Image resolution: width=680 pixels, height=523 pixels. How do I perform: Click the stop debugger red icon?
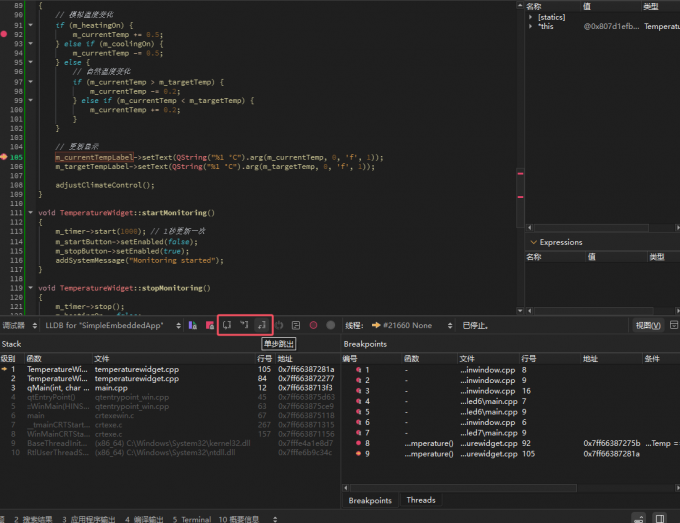(209, 325)
